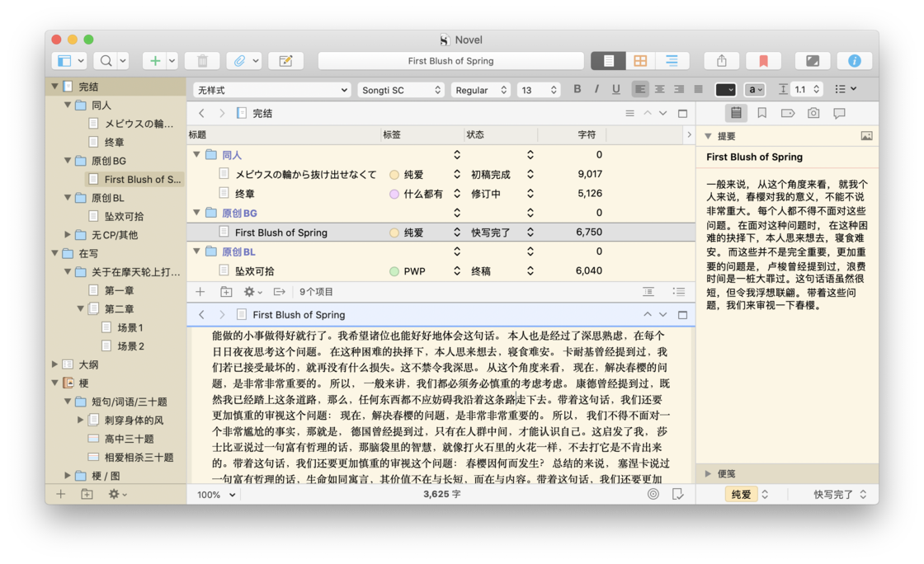Click the Share export icon
924x564 pixels.
coord(721,61)
